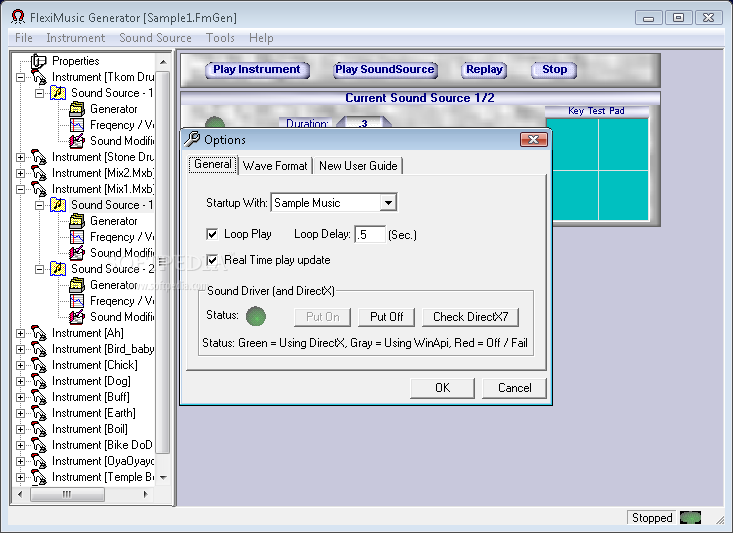Click the Loop Delay input field

(x=370, y=234)
